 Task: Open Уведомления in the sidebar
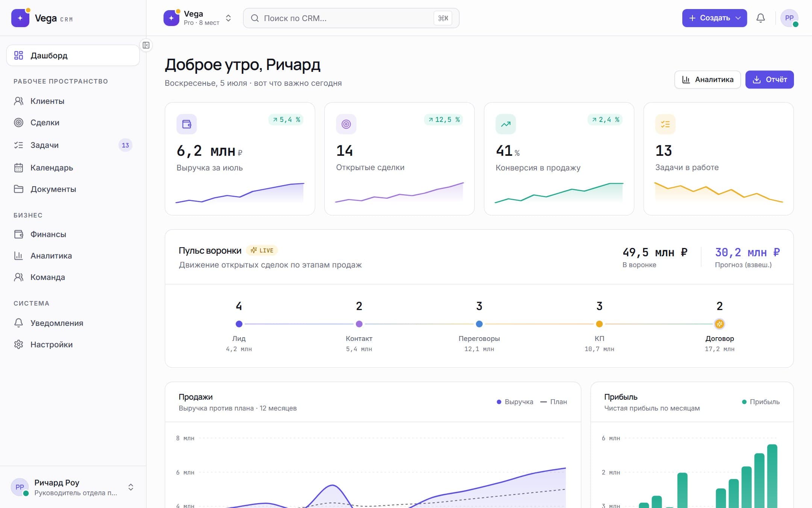[73, 323]
